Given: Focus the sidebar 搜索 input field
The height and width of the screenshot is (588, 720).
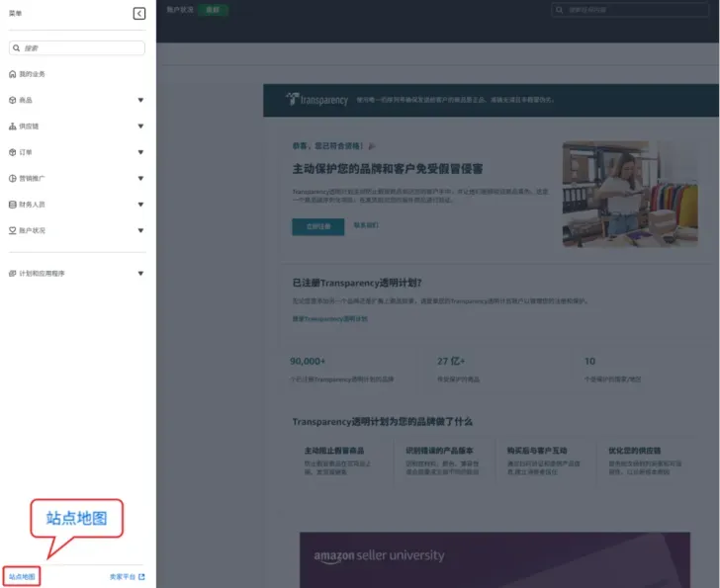Looking at the screenshot, I should click(77, 47).
